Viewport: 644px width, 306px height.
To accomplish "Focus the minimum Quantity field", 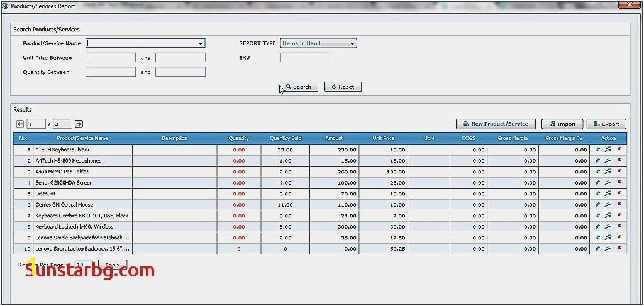I will coord(111,72).
